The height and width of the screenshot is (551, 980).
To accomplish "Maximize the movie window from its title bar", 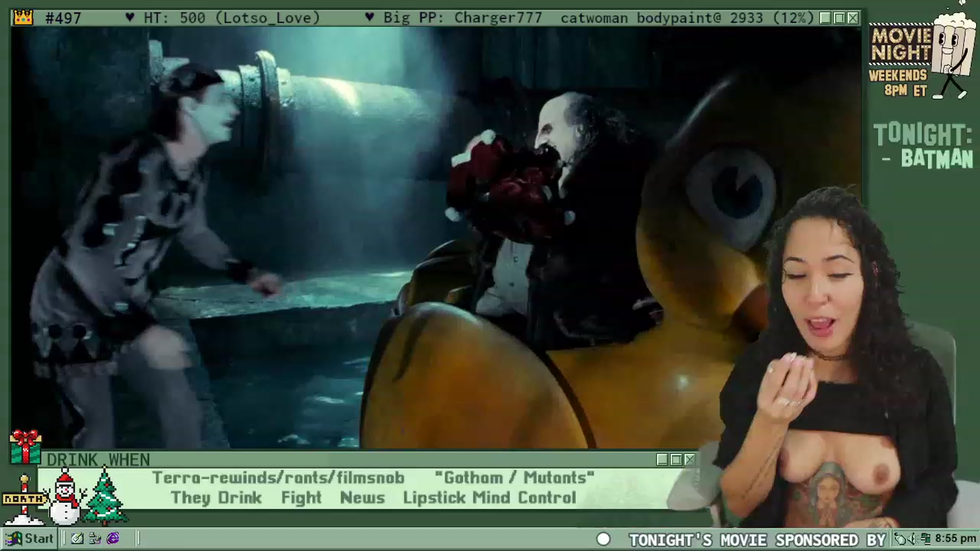I will [839, 18].
